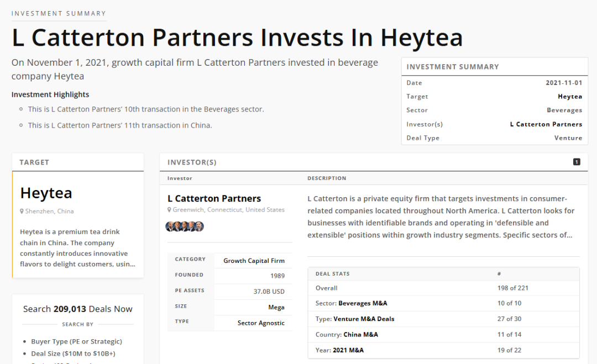Click the Sector Agnostic type value
This screenshot has width=597, height=364.
click(x=261, y=323)
